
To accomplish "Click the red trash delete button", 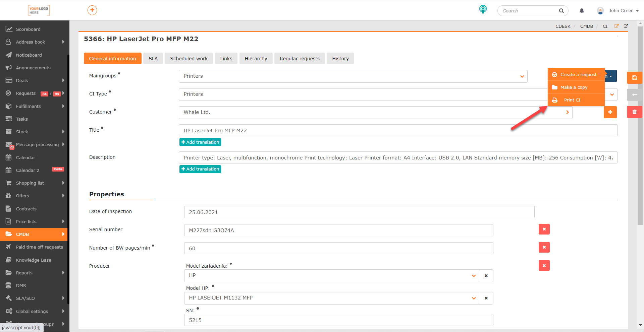I will 634,112.
